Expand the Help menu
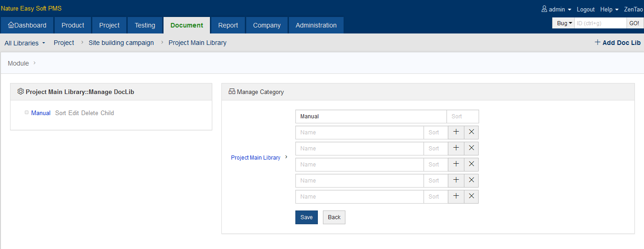The height and width of the screenshot is (249, 644). [x=609, y=9]
